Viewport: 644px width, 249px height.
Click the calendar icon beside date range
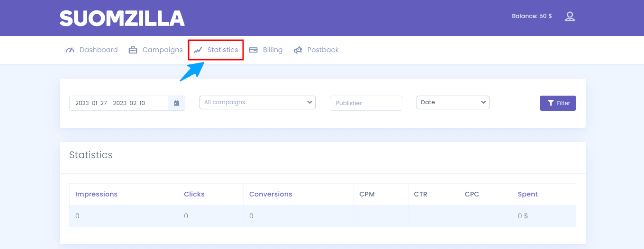pos(176,103)
